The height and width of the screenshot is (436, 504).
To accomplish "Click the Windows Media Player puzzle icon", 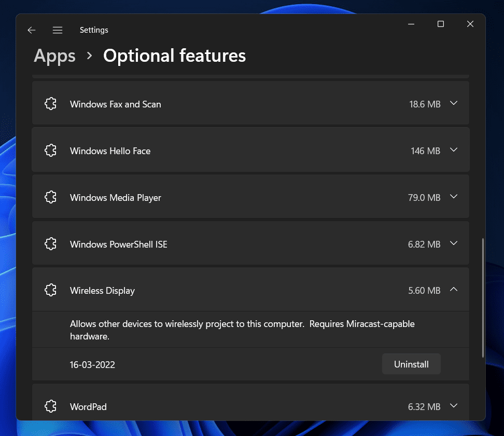I will tap(50, 198).
